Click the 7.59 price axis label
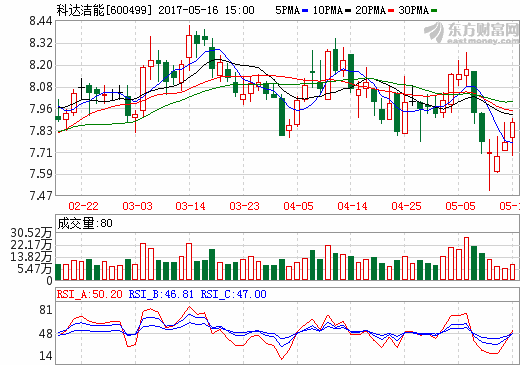This screenshot has width=520, height=365. tap(41, 174)
